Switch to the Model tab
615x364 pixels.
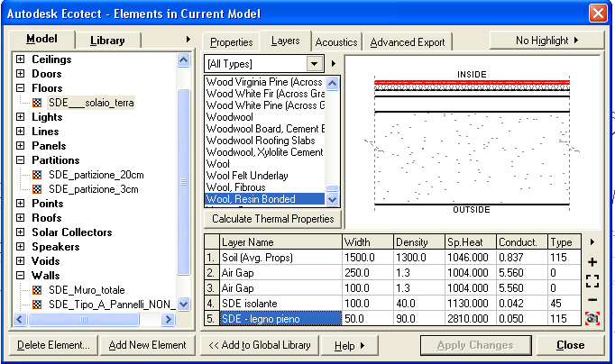point(41,39)
